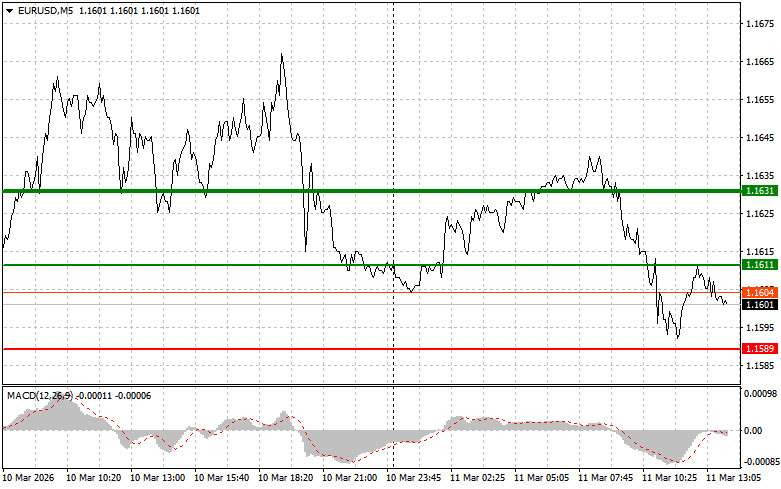Click the 11 Mar 02:25 time label
Screen dimensions: 781x489
tap(477, 478)
